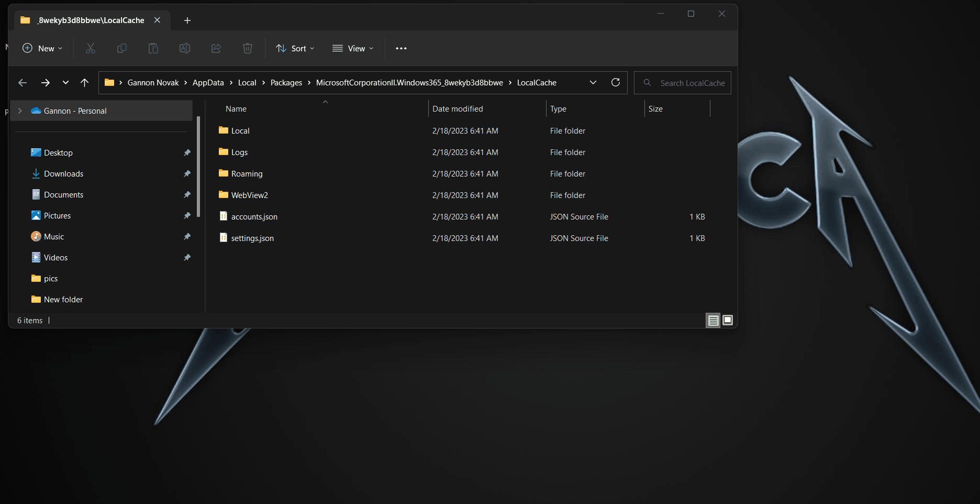The image size is (980, 504).
Task: Add a new File Explorer tab
Action: (x=187, y=20)
